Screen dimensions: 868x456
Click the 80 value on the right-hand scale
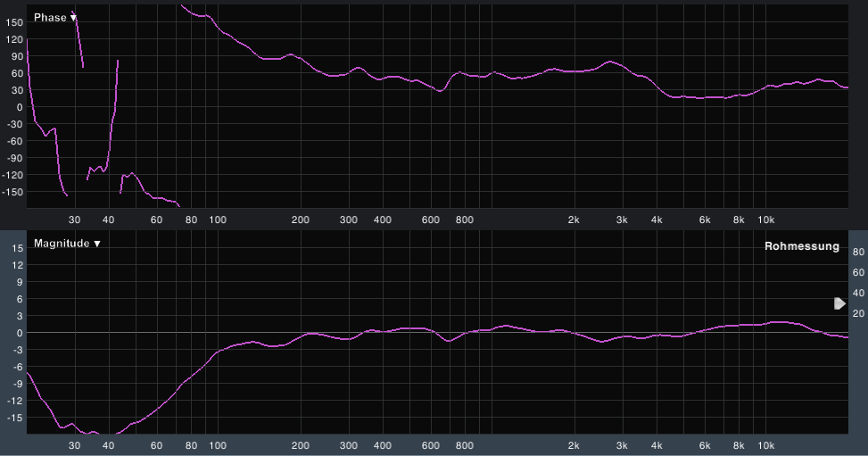click(859, 252)
